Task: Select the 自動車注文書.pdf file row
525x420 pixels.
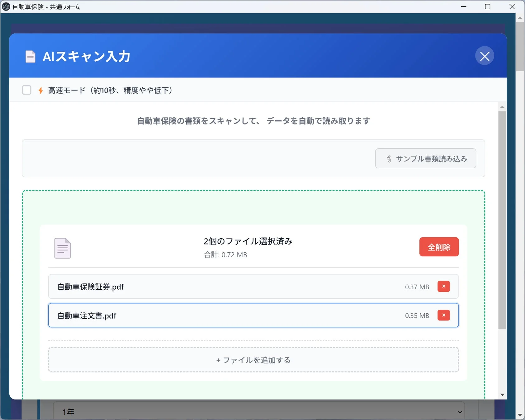Action: coord(218,315)
